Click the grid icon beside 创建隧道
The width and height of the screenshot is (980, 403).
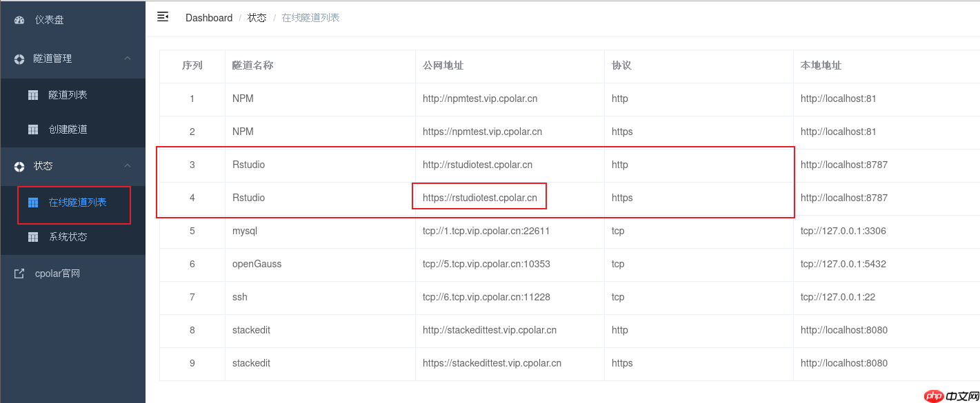click(x=33, y=130)
